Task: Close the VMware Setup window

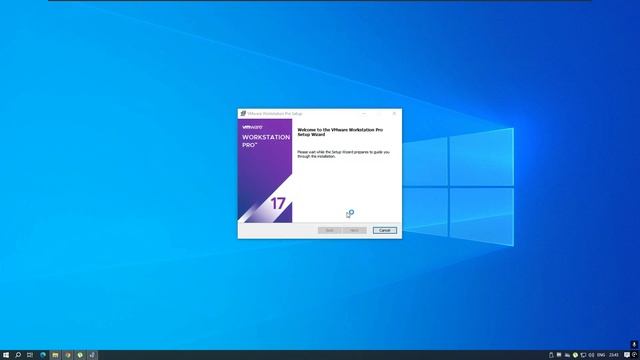Action: coord(394,113)
